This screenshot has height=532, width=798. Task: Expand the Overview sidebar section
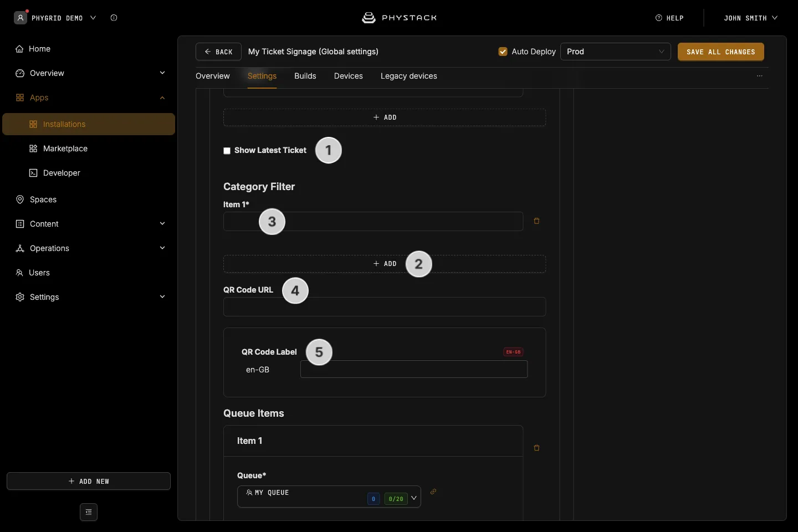(x=162, y=73)
